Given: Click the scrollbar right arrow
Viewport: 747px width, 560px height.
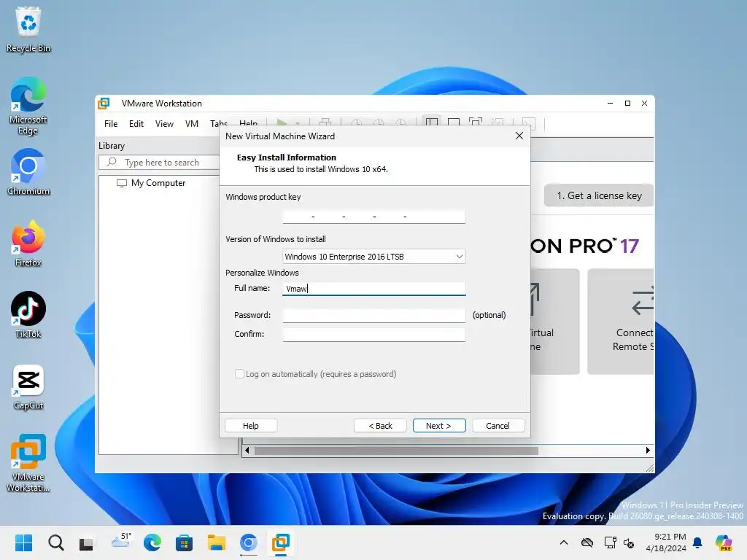Looking at the screenshot, I should pos(648,451).
